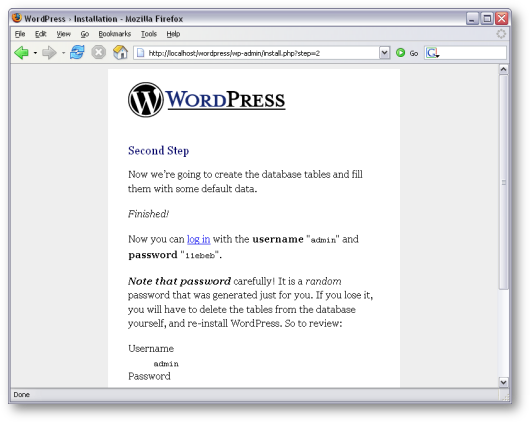The image size is (530, 422).
Task: Click the Firefox icon in title bar
Action: pos(17,18)
